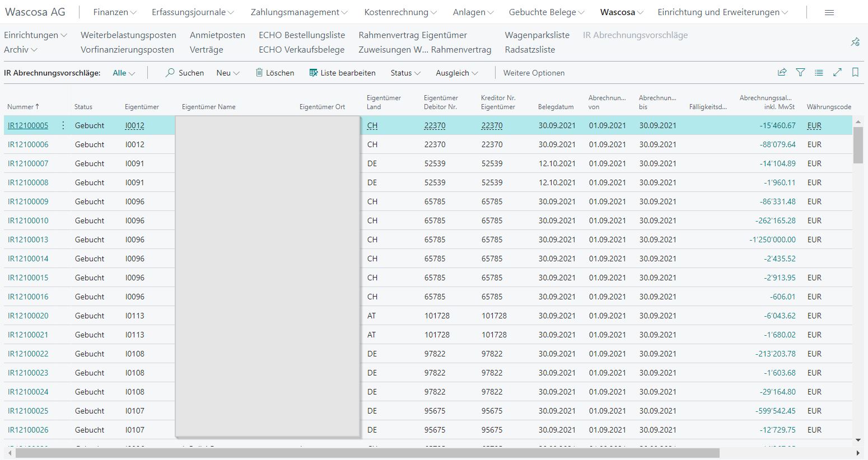Expand the Einrichtungen submenu

coord(35,35)
